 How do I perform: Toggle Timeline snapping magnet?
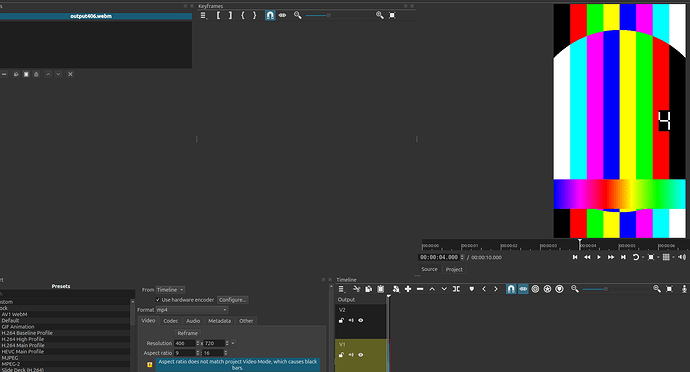click(511, 289)
